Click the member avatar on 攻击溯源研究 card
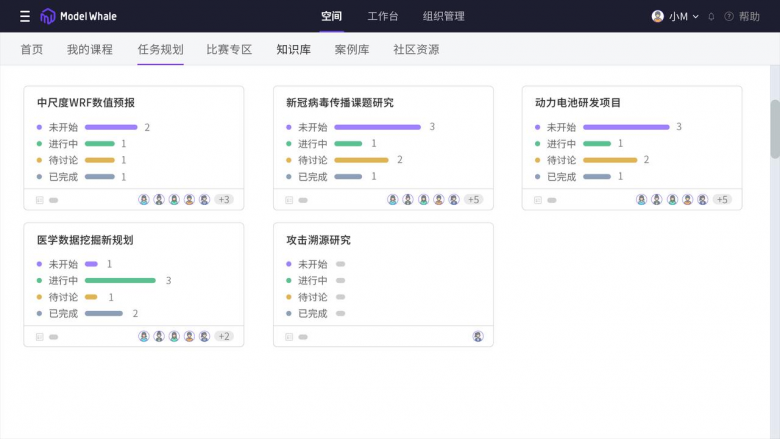The image size is (780, 439). pyautogui.click(x=478, y=337)
